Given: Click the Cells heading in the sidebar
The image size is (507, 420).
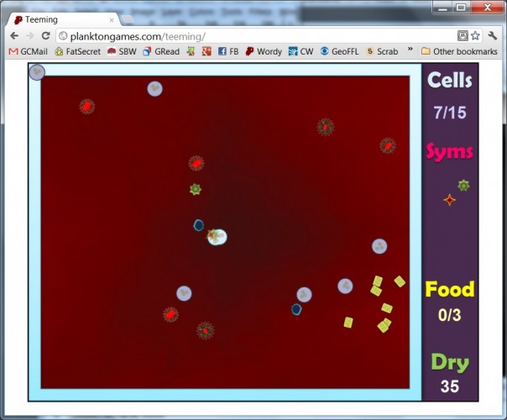Looking at the screenshot, I should point(450,80).
